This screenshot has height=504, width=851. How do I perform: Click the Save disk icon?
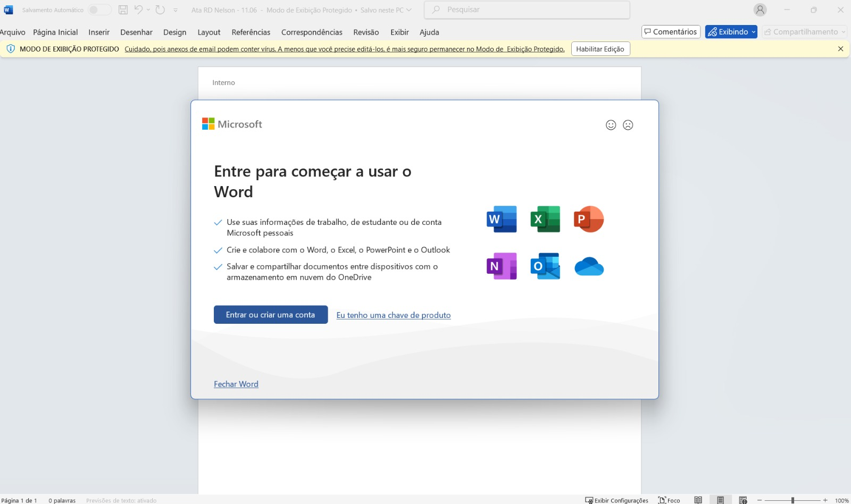(x=123, y=10)
